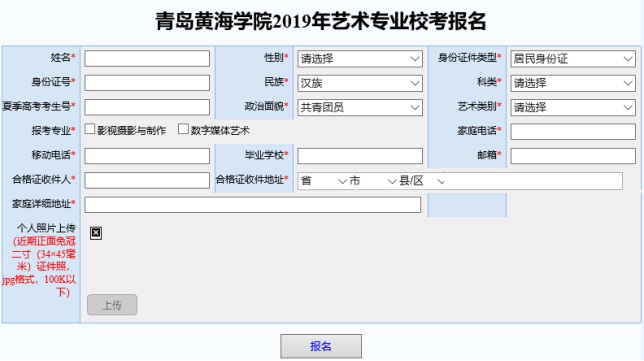The height and width of the screenshot is (361, 644).
Task: Click the 身份证号 input field
Action: pos(147,83)
